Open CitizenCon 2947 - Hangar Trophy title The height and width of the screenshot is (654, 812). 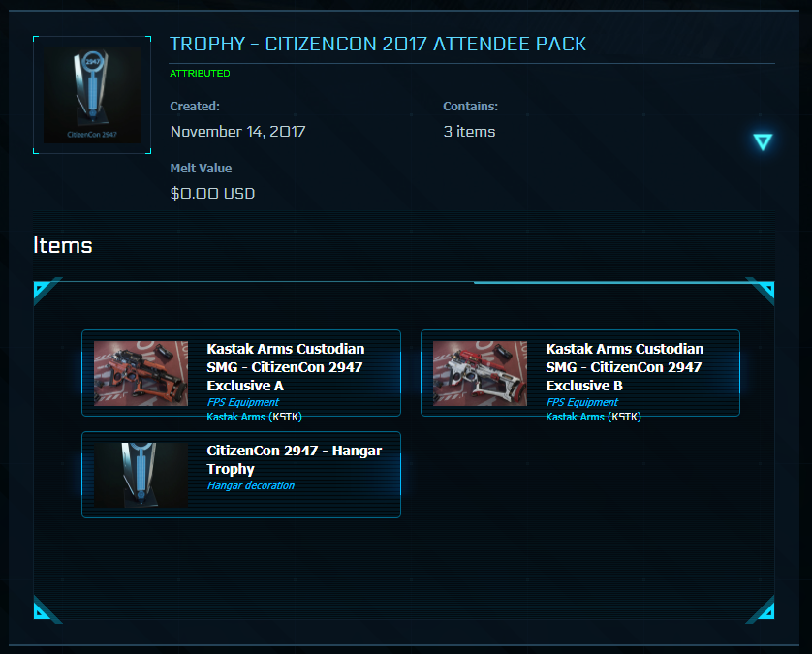[x=295, y=459]
